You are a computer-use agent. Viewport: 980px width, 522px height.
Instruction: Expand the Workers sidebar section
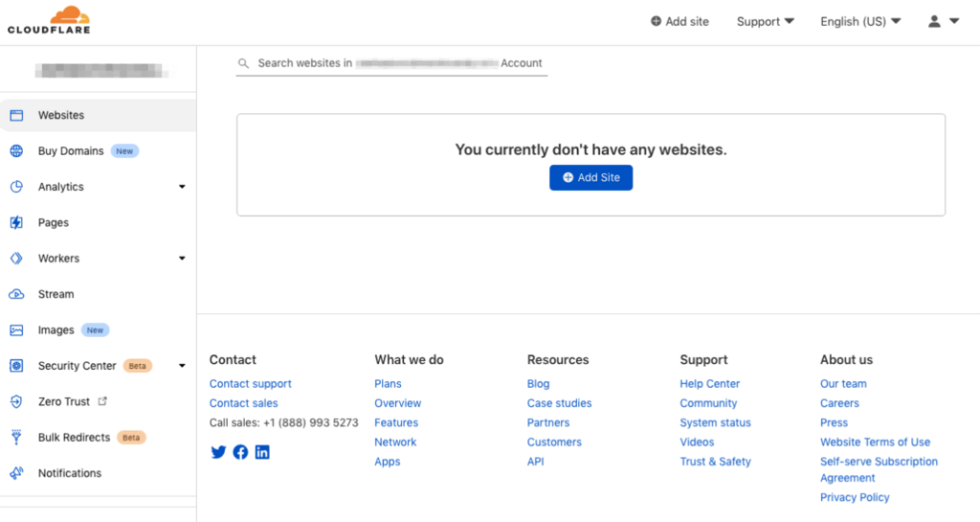click(182, 259)
